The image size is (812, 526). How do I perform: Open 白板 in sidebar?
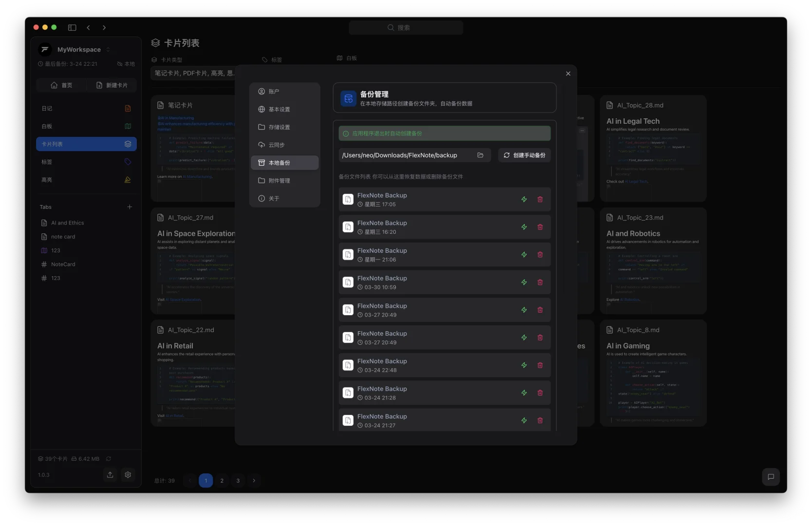coord(86,126)
